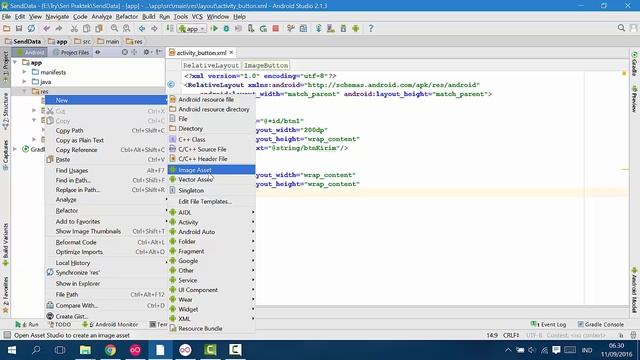Collapse the app tree node
640x360 pixels.
[15, 62]
